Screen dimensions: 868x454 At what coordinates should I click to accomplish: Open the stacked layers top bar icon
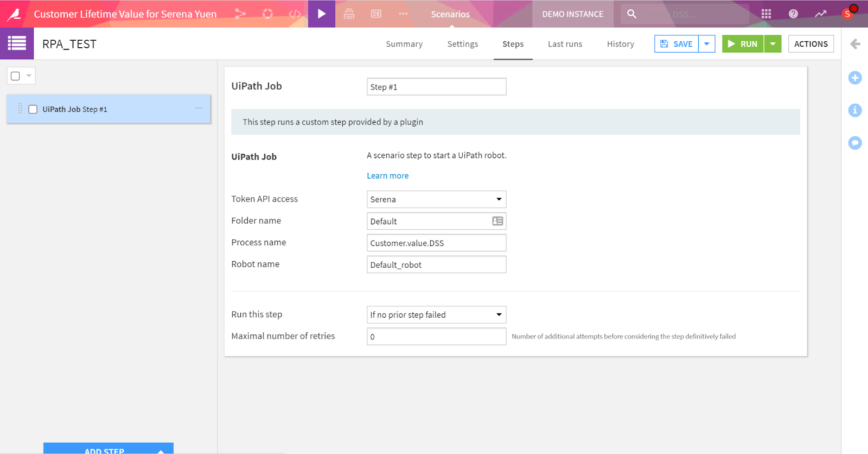[x=349, y=14]
